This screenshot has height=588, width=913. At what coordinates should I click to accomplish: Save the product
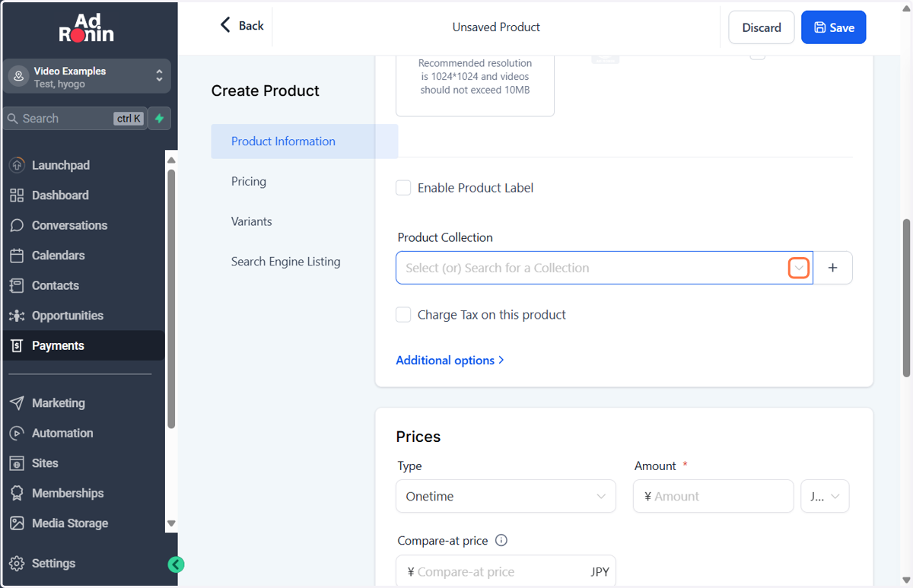pyautogui.click(x=834, y=27)
